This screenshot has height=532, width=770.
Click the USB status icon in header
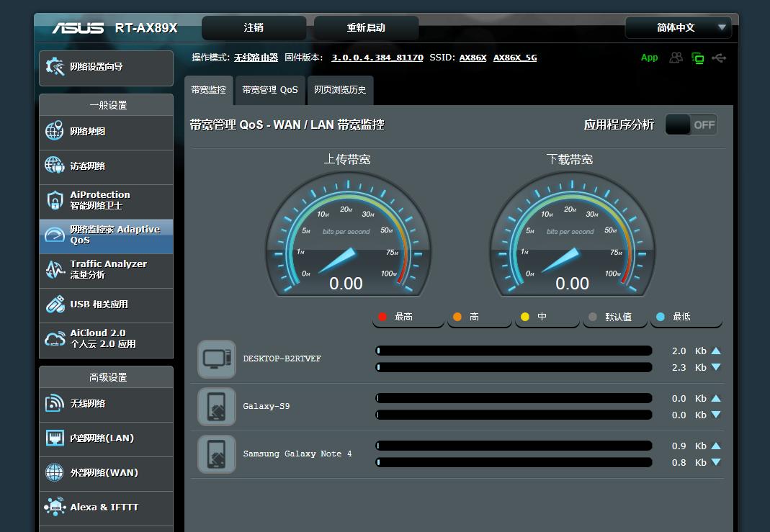718,58
